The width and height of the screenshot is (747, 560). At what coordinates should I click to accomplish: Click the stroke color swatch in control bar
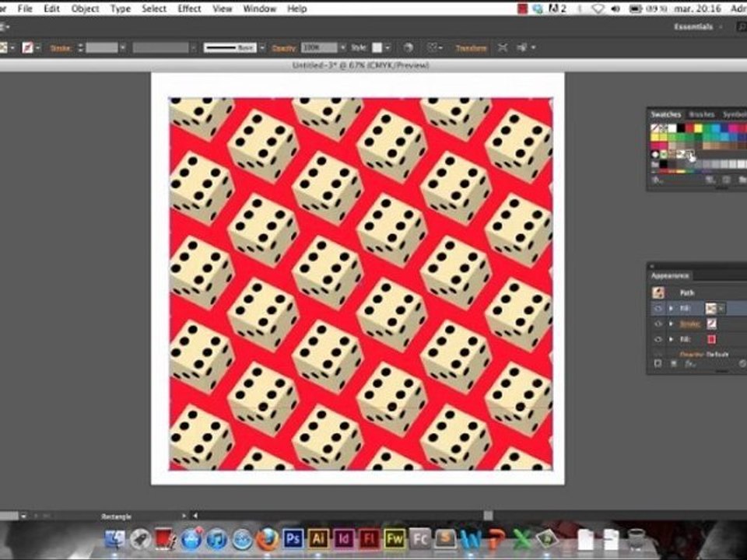click(x=28, y=47)
